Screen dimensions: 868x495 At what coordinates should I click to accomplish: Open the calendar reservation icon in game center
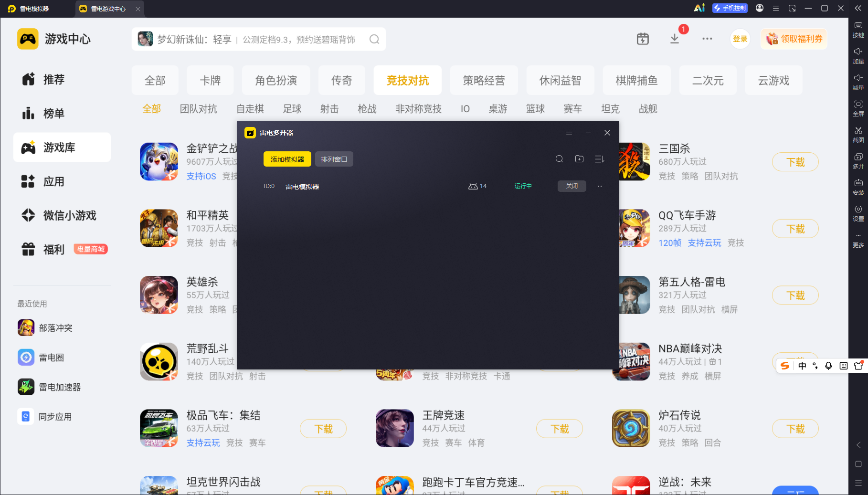(643, 39)
